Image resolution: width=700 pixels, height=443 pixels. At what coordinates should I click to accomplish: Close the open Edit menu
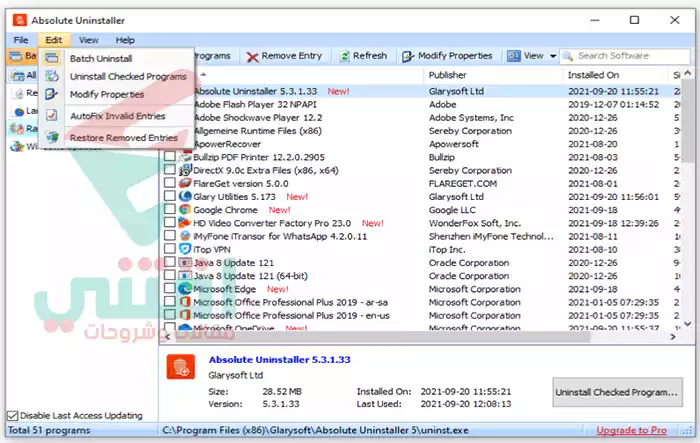click(54, 40)
